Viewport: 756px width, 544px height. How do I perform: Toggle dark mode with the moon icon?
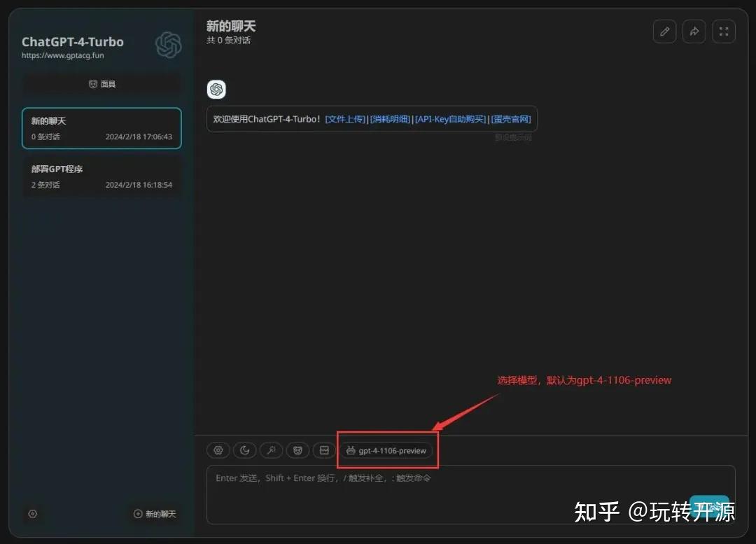coord(244,450)
